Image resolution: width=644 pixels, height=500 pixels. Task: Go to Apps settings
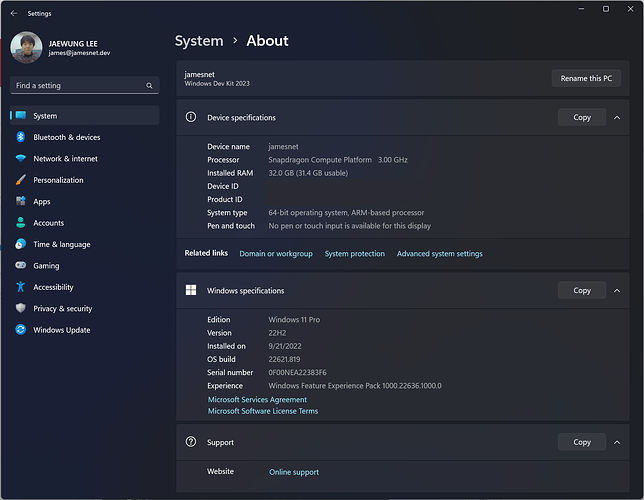[x=85, y=201]
